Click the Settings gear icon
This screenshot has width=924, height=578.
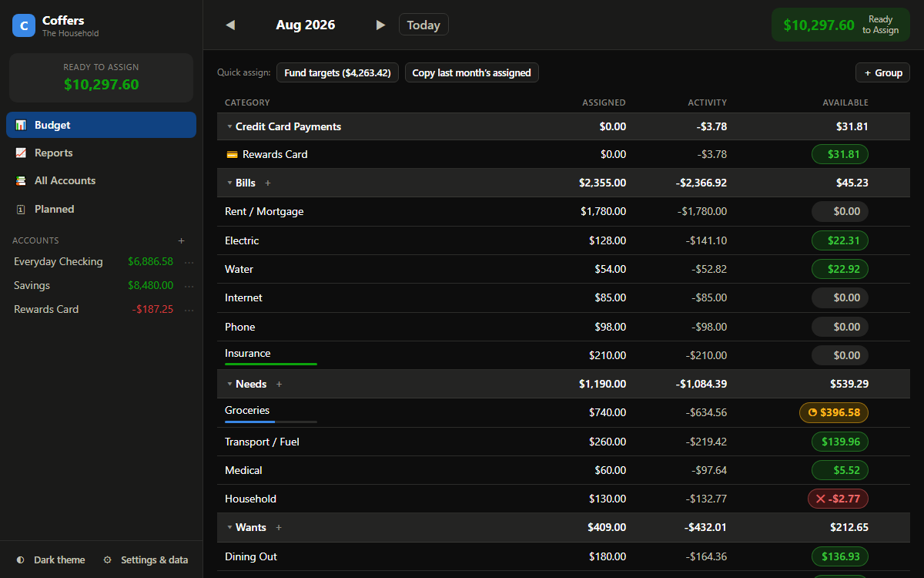pyautogui.click(x=108, y=560)
